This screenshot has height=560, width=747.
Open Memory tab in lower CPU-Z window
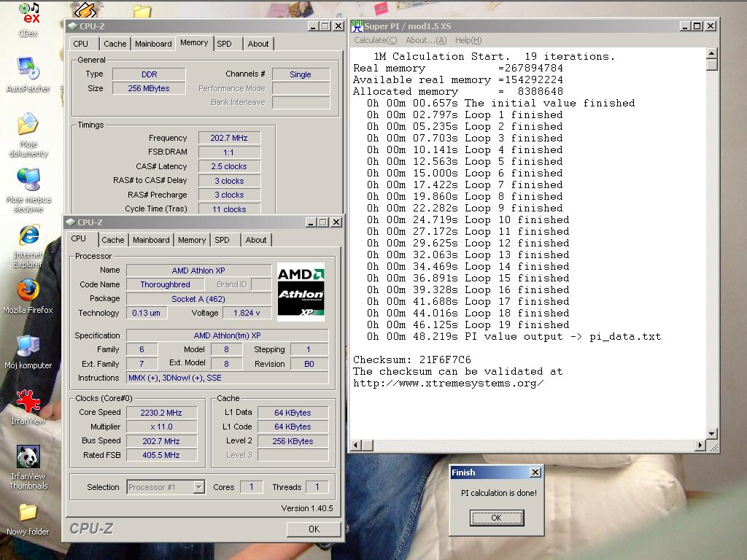coord(192,240)
